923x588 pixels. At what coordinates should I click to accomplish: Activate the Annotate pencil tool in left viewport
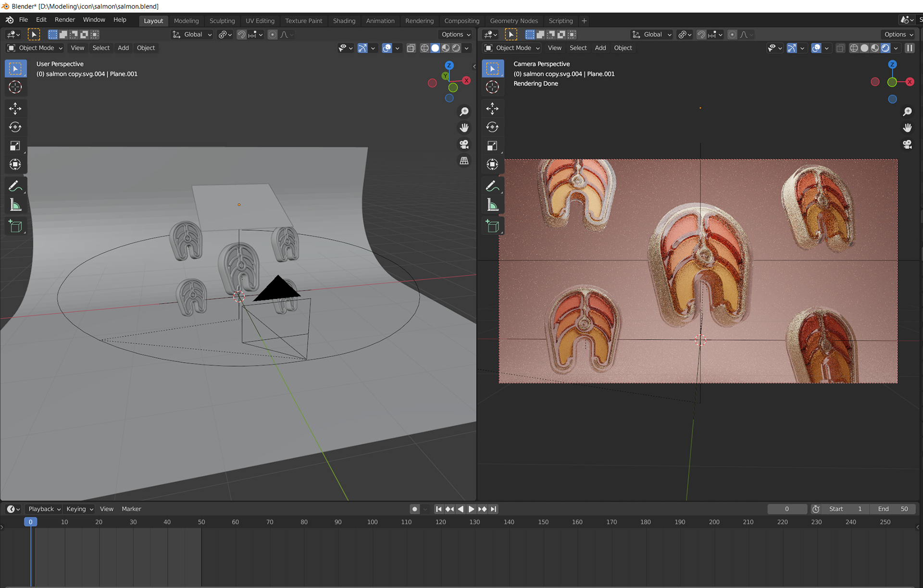point(15,186)
